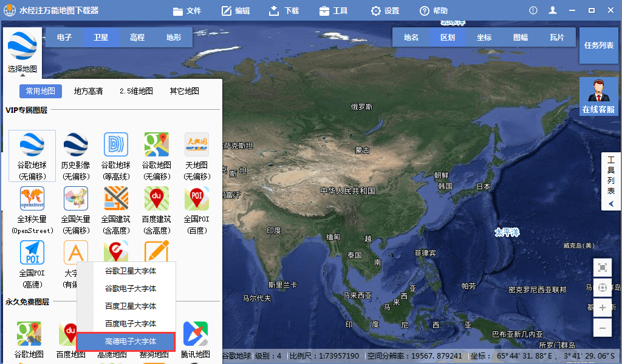Screen dimensions: 622x364
Task: Zoom in with the plus button
Action: (x=602, y=308)
